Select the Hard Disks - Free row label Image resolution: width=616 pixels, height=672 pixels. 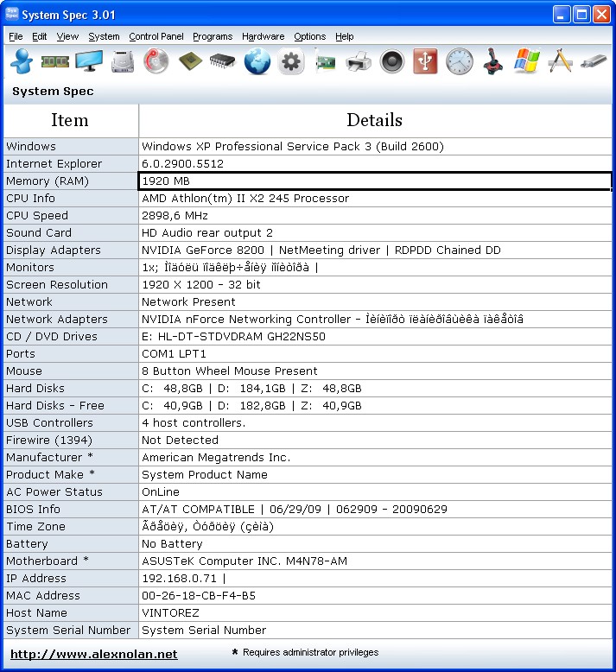[x=71, y=406]
